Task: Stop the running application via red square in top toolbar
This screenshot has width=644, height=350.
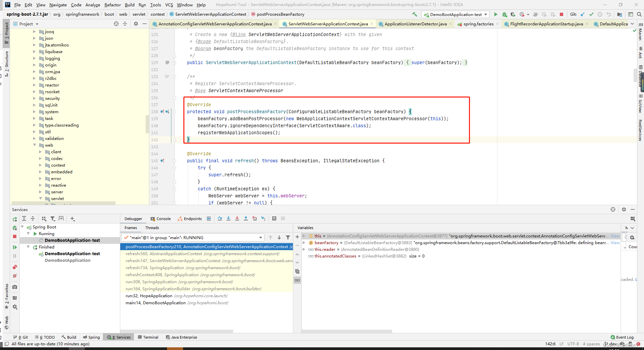Action: click(x=561, y=14)
